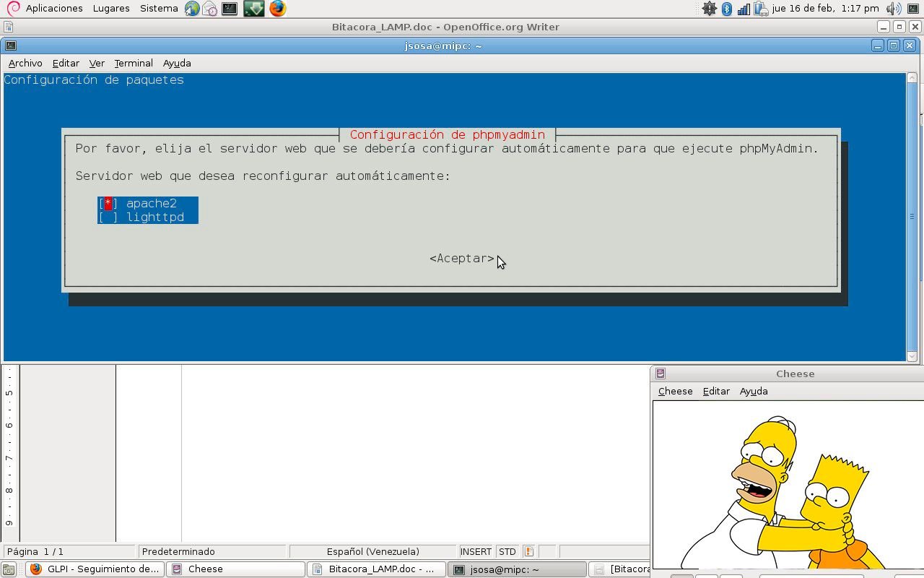The height and width of the screenshot is (578, 924).
Task: Click the Cheese webcam preview image
Action: [x=788, y=485]
